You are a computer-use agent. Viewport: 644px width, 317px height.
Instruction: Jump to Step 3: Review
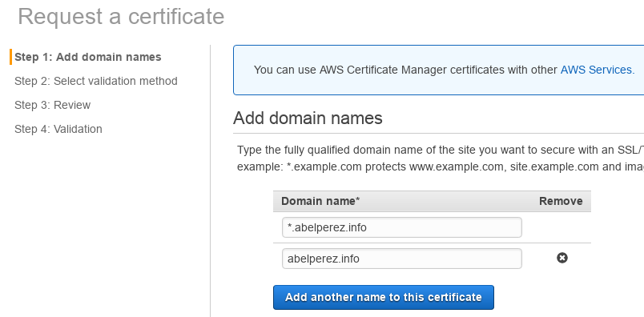pos(53,105)
